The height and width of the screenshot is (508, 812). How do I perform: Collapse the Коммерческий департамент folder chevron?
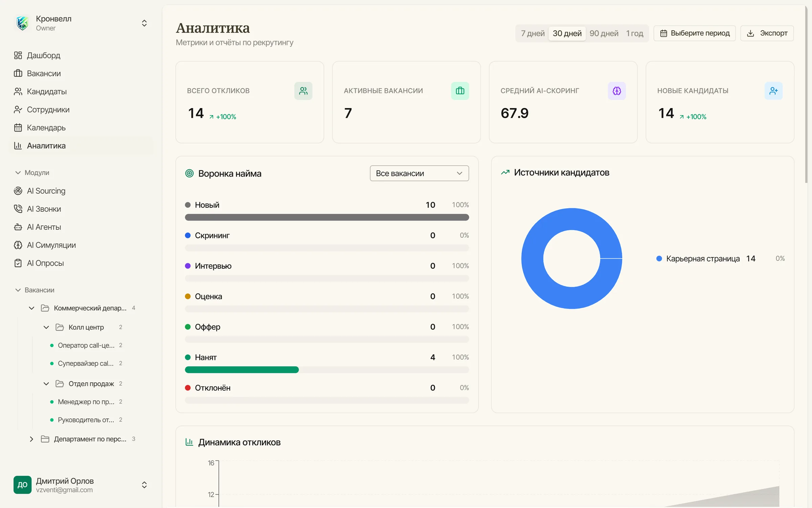tap(31, 308)
